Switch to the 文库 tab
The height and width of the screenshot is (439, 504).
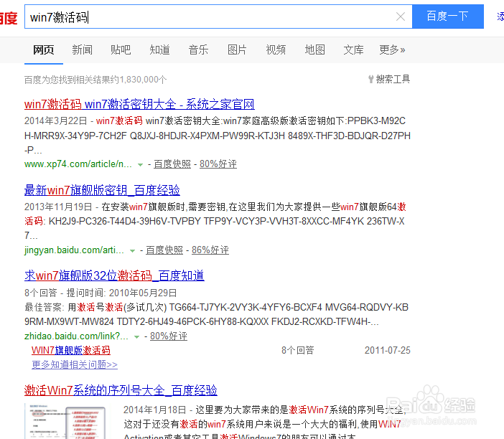(x=353, y=49)
